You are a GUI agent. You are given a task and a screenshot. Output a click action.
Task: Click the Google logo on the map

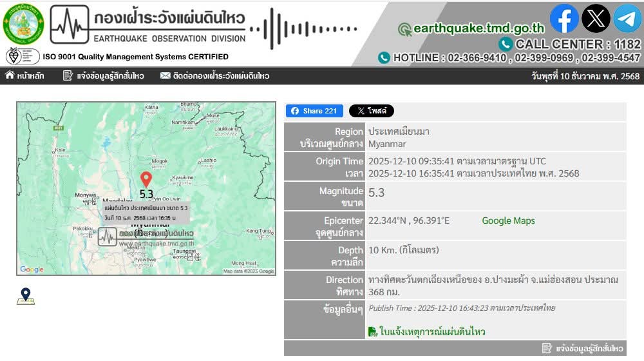(32, 269)
